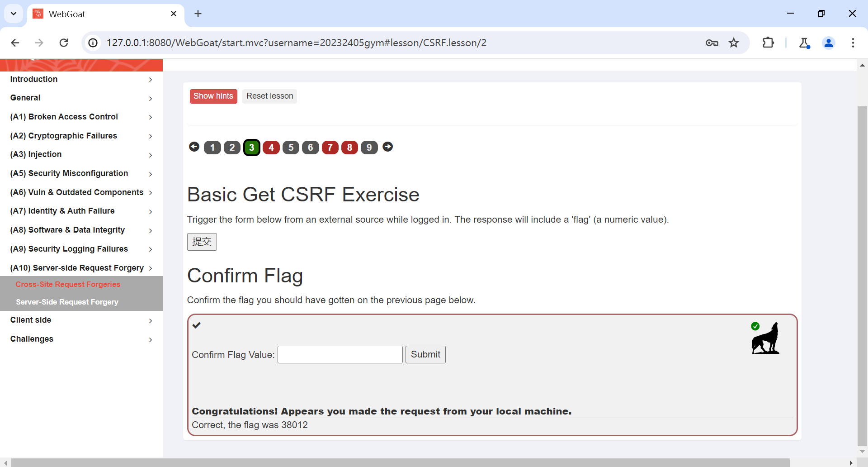
Task: Click the scroll down arrow
Action: pyautogui.click(x=862, y=452)
